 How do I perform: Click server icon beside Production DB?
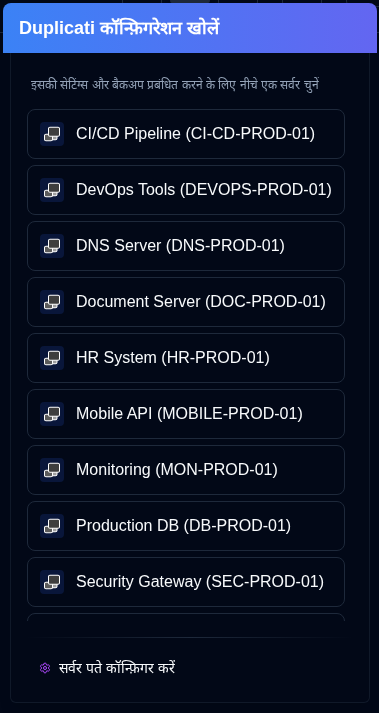[52, 526]
